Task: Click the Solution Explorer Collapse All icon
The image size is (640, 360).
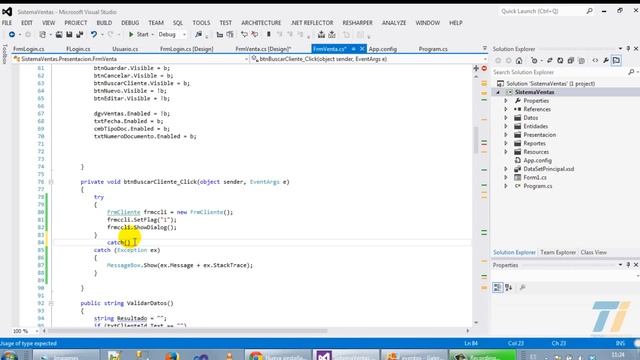Action: point(571,60)
